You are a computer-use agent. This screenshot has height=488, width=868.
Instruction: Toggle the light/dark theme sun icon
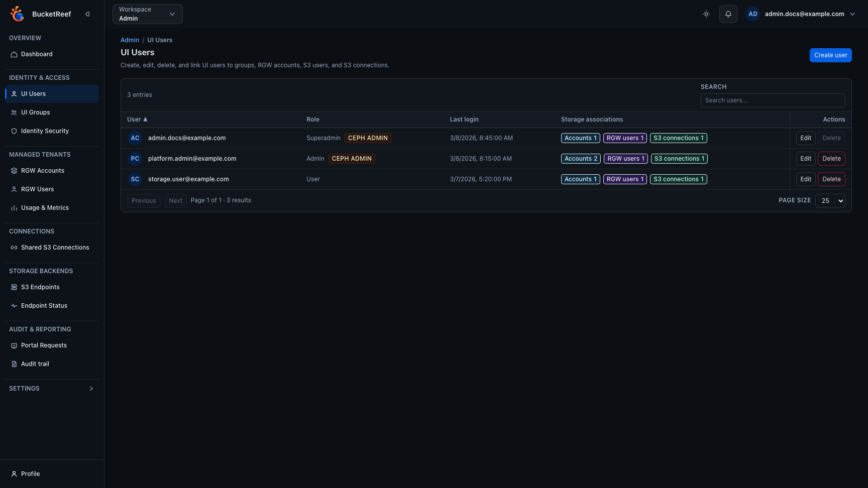(x=706, y=14)
